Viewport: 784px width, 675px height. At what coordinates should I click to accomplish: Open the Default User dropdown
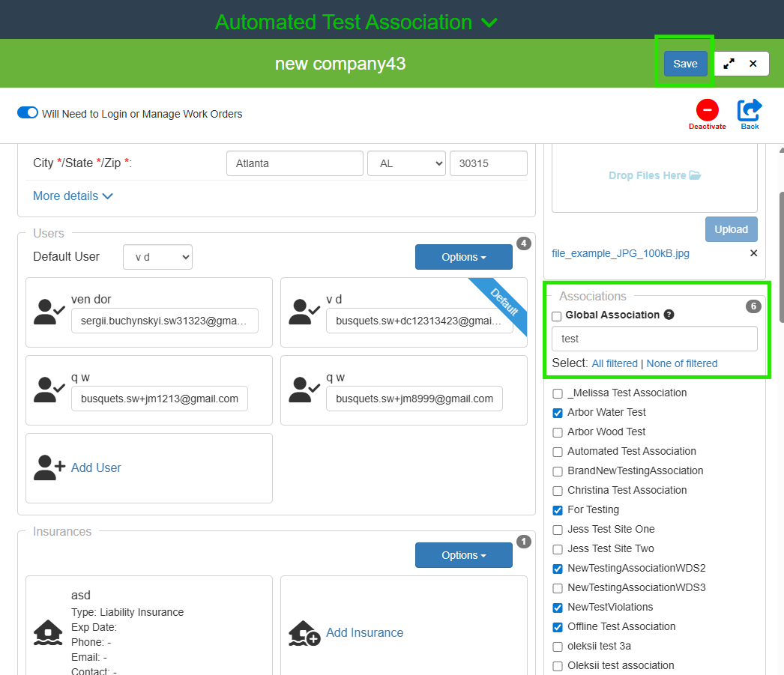[x=157, y=257]
